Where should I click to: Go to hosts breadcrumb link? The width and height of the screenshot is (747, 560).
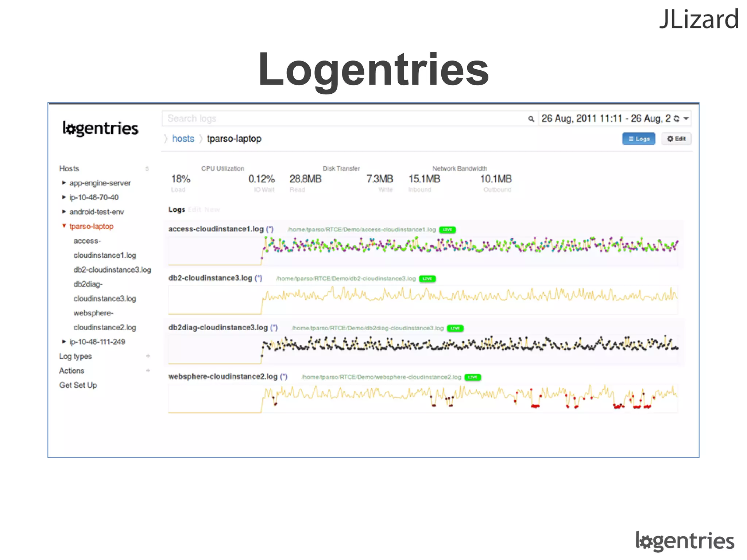click(x=183, y=139)
